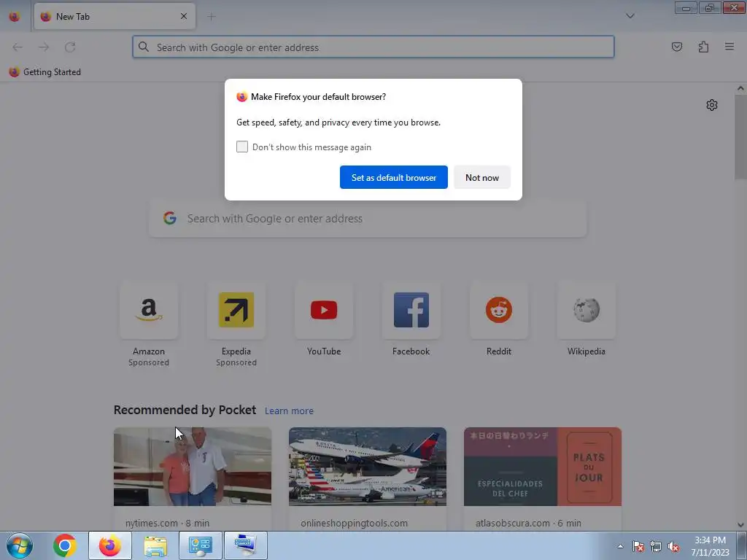Open Action Center flag tray icon
This screenshot has height=560, width=747.
click(638, 547)
